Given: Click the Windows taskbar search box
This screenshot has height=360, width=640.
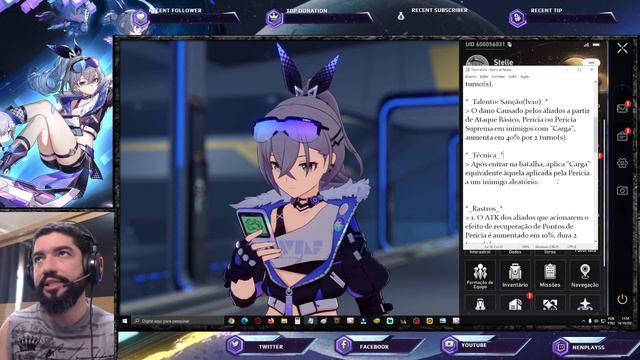Looking at the screenshot, I should pyautogui.click(x=178, y=321).
